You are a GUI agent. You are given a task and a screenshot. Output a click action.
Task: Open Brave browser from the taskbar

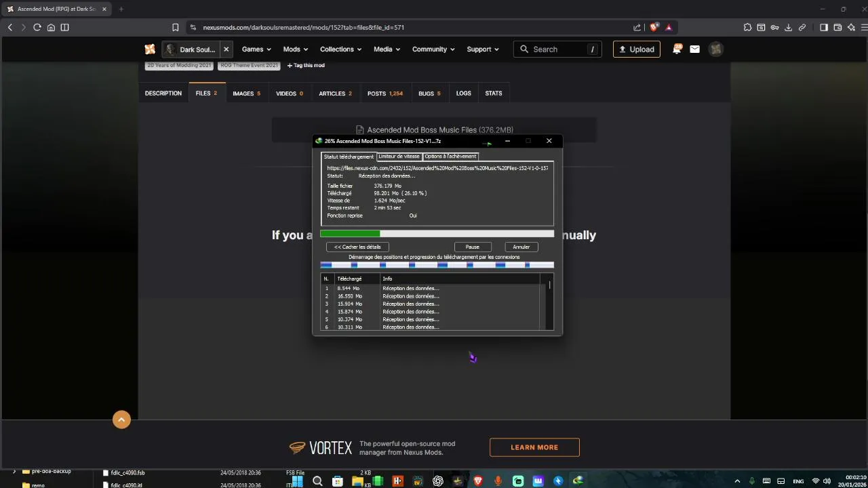tap(478, 481)
